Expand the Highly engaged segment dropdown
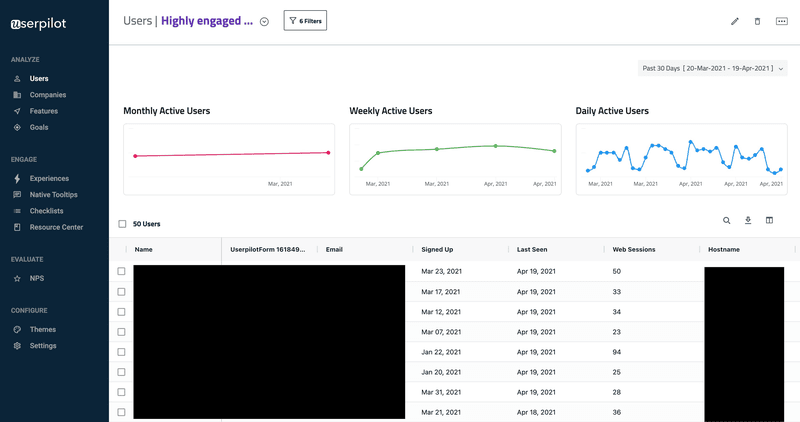The image size is (800, 422). coord(264,22)
